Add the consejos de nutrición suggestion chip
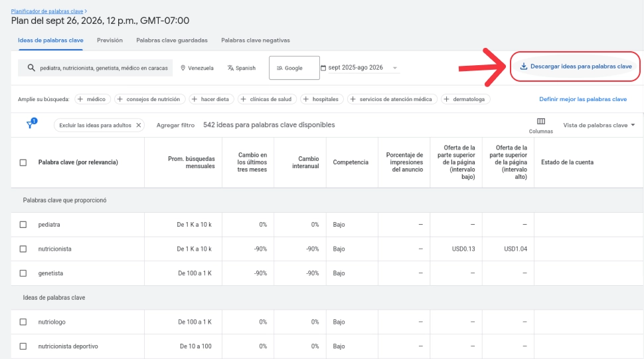Viewport: 644px width, 359px height. pos(149,99)
